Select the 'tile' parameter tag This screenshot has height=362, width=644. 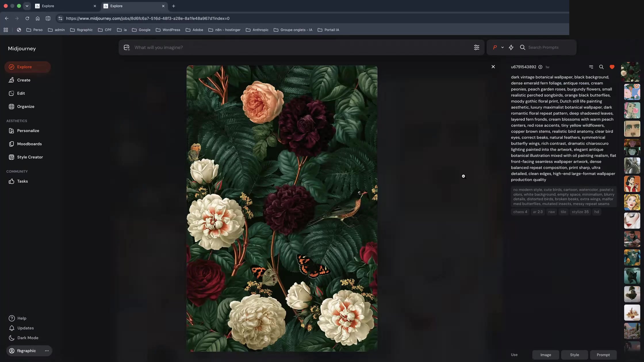(563, 212)
